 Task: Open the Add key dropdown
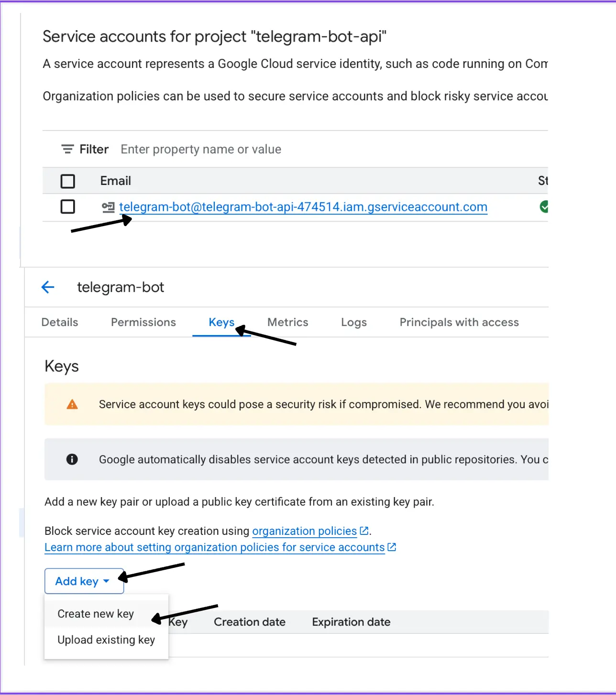click(84, 581)
